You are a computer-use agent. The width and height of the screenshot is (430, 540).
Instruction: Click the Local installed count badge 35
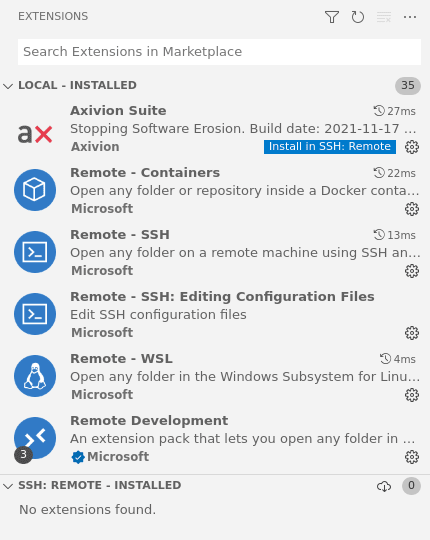point(408,85)
